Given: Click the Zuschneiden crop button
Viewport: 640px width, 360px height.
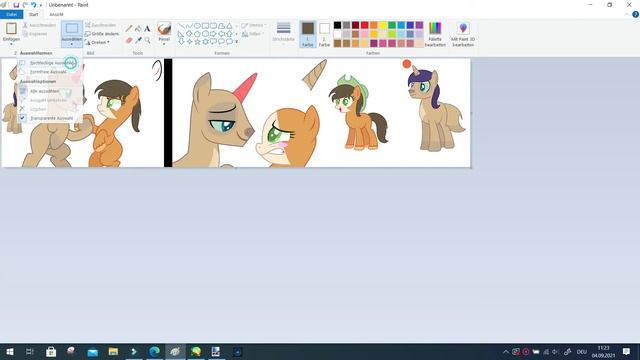Looking at the screenshot, I should [101, 25].
